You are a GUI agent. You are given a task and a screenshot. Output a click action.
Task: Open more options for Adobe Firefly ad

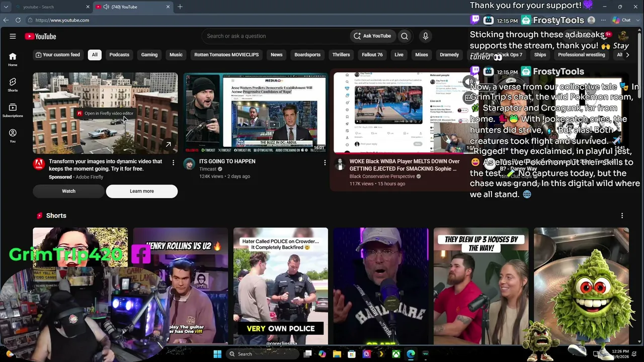tap(173, 162)
